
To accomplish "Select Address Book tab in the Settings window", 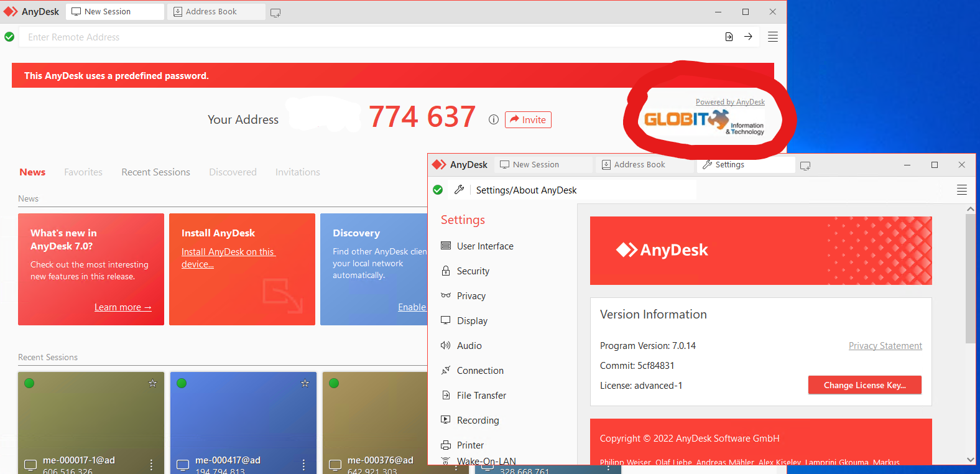I will (645, 165).
